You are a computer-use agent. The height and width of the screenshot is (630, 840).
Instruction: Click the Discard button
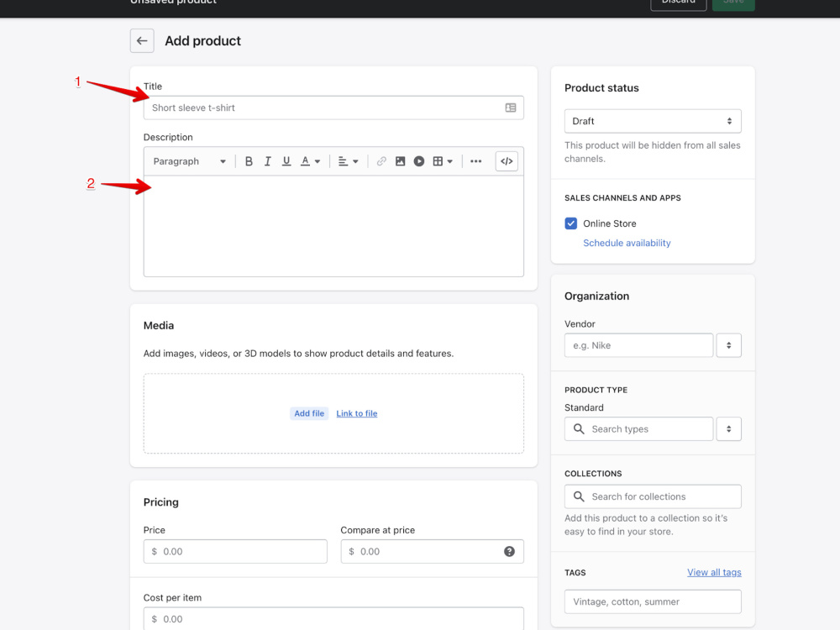tap(678, 3)
